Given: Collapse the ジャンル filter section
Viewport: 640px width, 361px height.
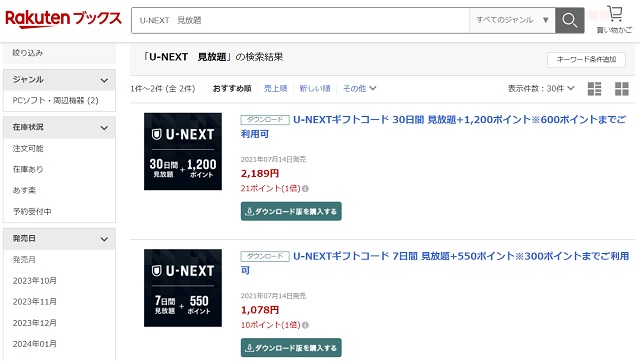Looking at the screenshot, I should (59, 80).
